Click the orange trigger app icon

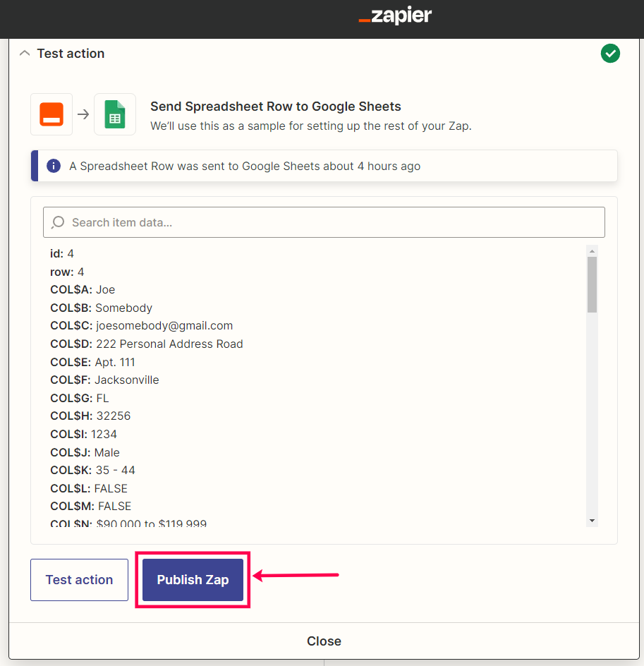tap(51, 114)
